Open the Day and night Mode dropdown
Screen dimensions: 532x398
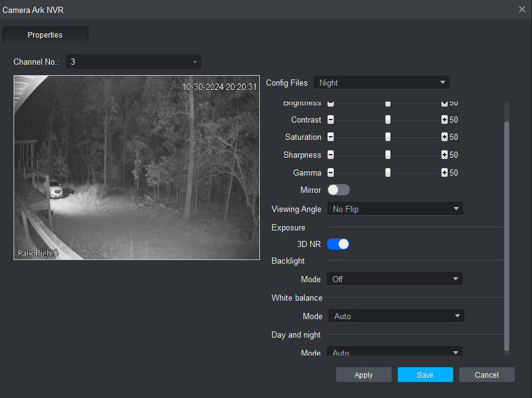pos(395,351)
